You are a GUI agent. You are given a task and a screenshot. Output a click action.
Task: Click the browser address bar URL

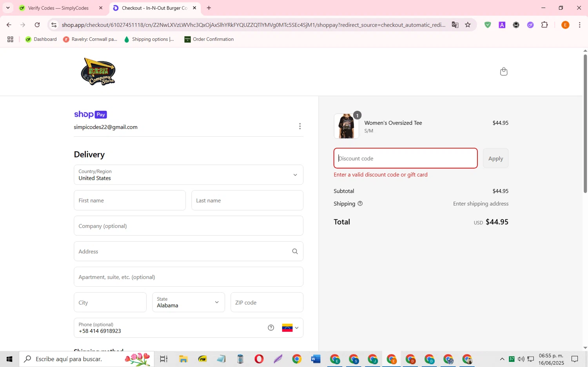(253, 25)
